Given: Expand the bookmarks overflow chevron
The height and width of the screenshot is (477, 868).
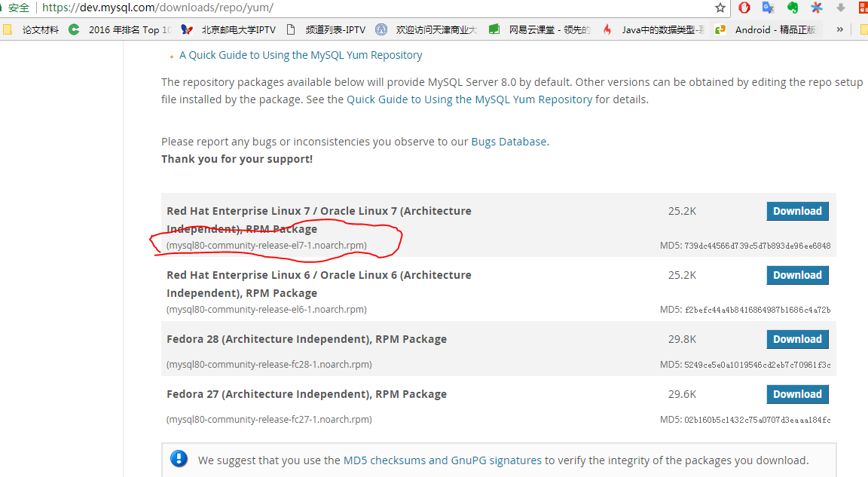Looking at the screenshot, I should [x=840, y=29].
